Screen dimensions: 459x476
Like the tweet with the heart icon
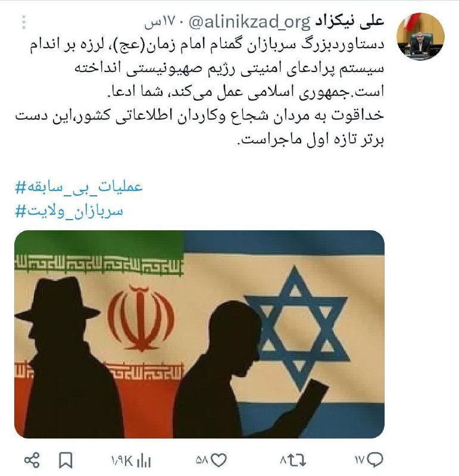[x=218, y=461]
